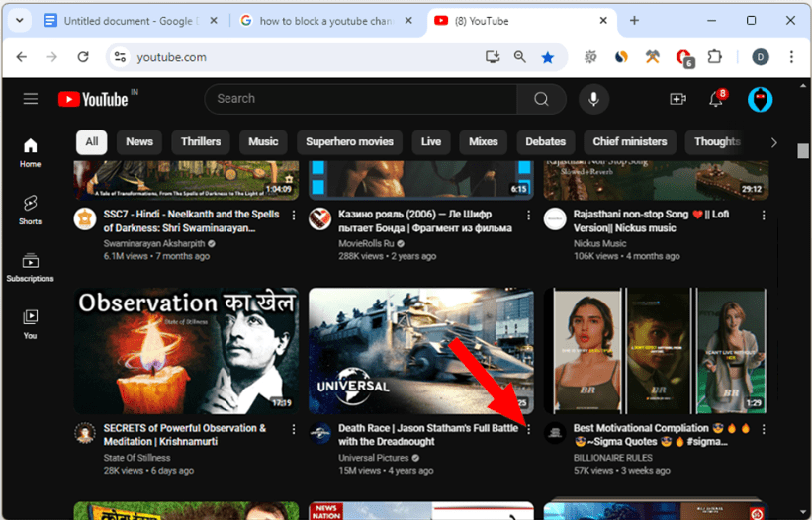Open the Swaminarayan Aksharpith channel avatar
This screenshot has width=812, height=520.
[x=85, y=218]
